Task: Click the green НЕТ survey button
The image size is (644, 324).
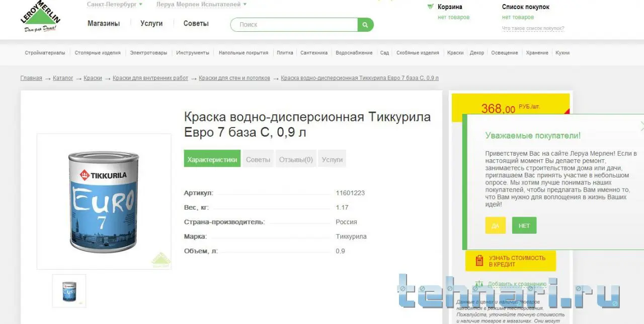Action: [524, 225]
